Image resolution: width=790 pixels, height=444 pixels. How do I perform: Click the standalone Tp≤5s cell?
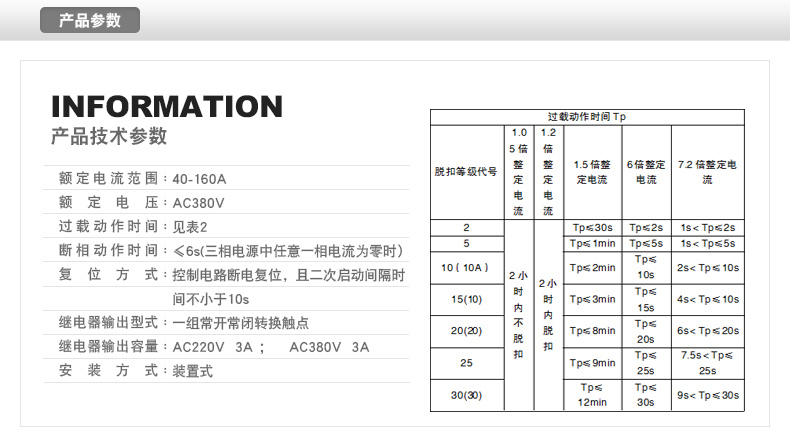646,243
